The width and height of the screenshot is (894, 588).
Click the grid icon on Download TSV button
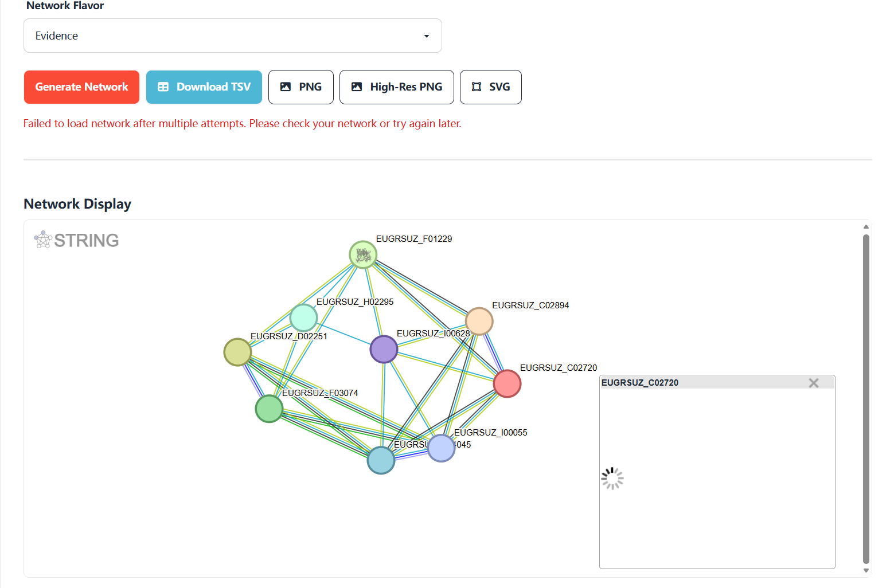point(163,87)
